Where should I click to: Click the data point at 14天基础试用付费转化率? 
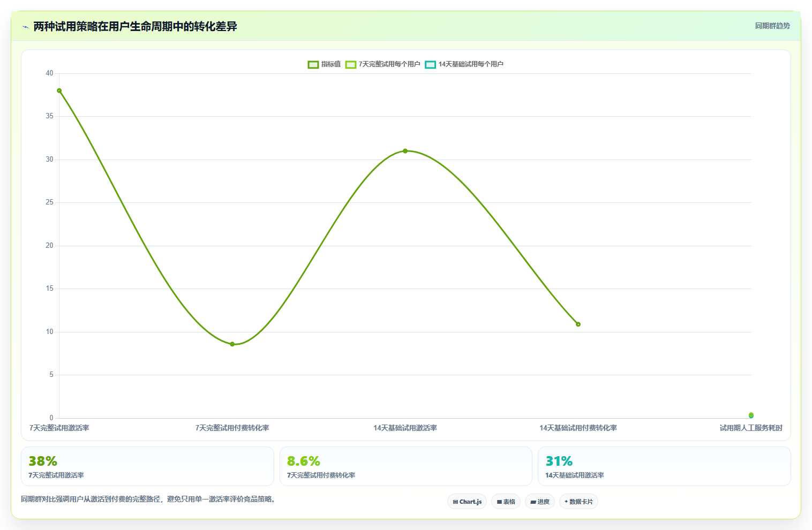tap(578, 324)
